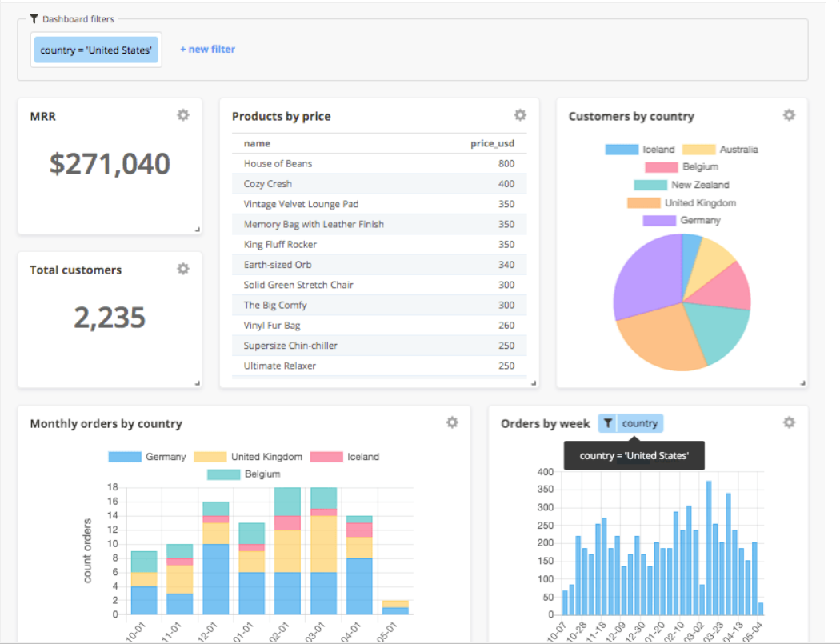Sort products table by name column header
The width and height of the screenshot is (840, 644).
pos(257,143)
